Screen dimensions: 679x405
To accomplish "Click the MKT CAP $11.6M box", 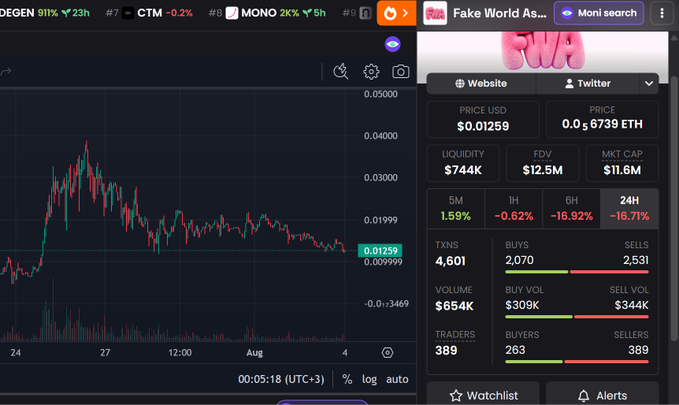I will point(622,163).
